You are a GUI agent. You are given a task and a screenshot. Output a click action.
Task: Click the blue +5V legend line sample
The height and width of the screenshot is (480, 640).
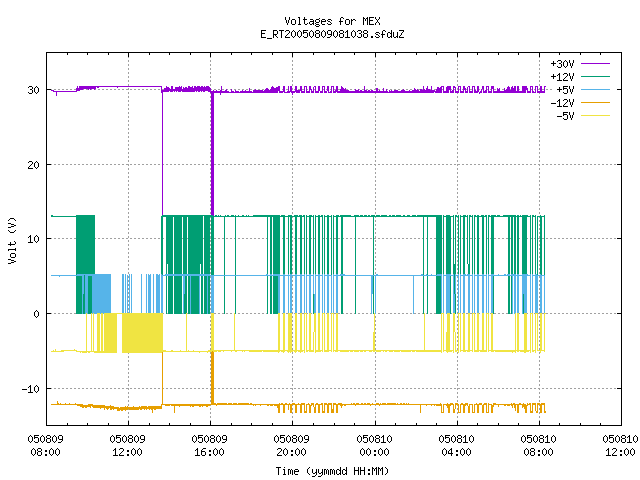595,89
